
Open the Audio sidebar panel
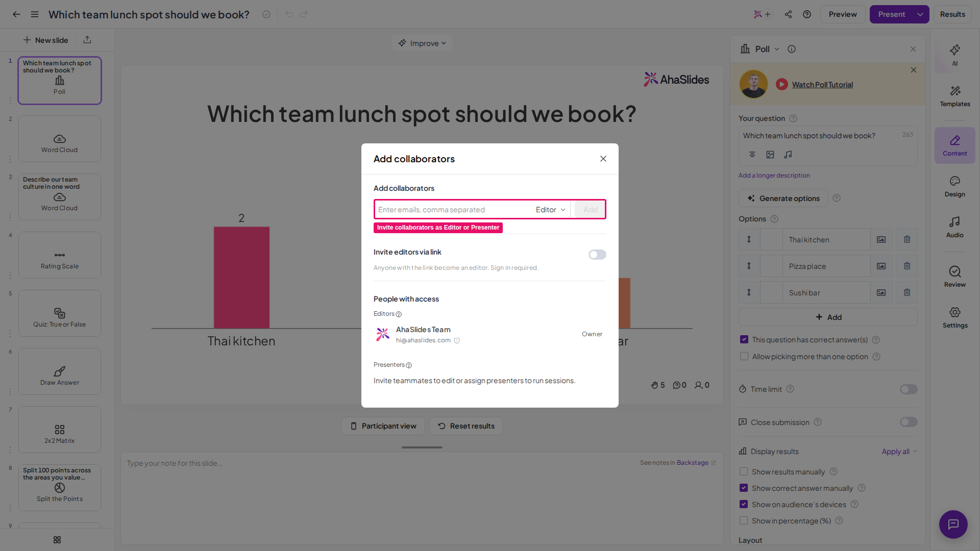(x=954, y=227)
